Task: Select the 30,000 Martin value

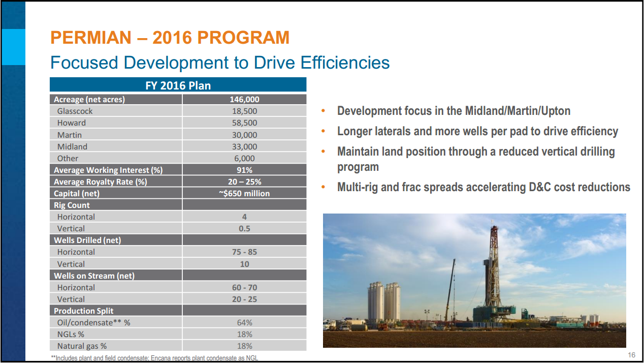Action: 244,135
